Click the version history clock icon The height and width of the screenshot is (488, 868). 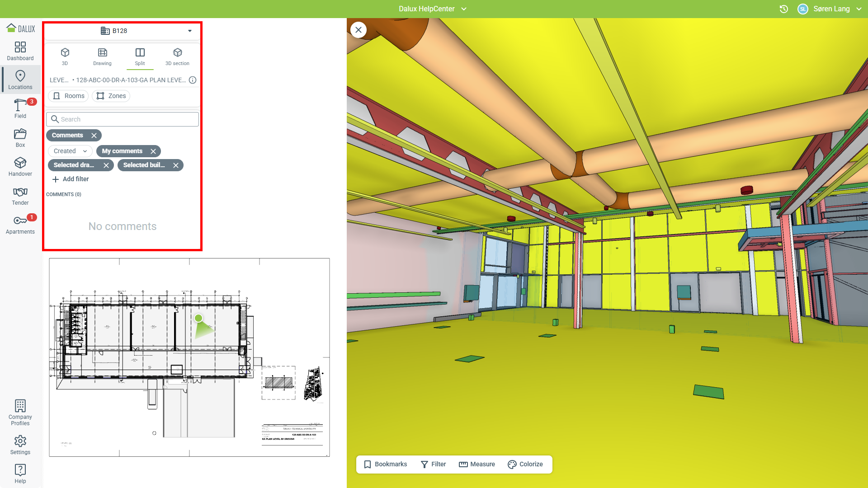point(784,9)
